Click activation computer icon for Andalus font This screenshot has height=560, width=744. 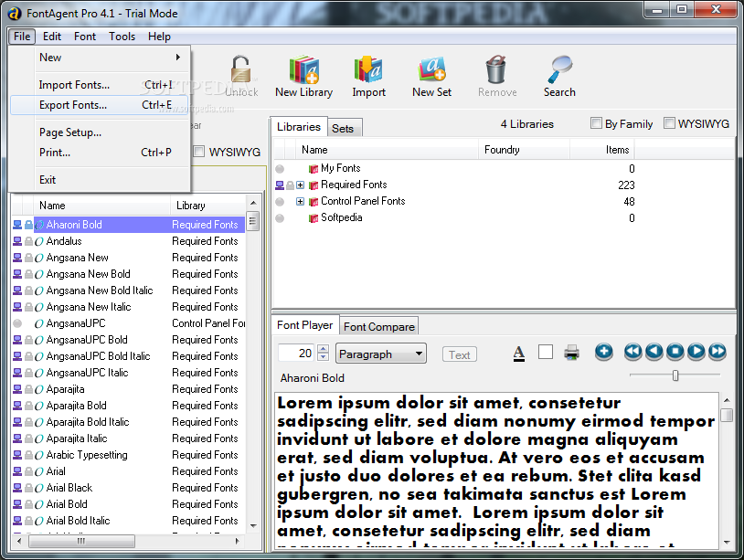17,241
